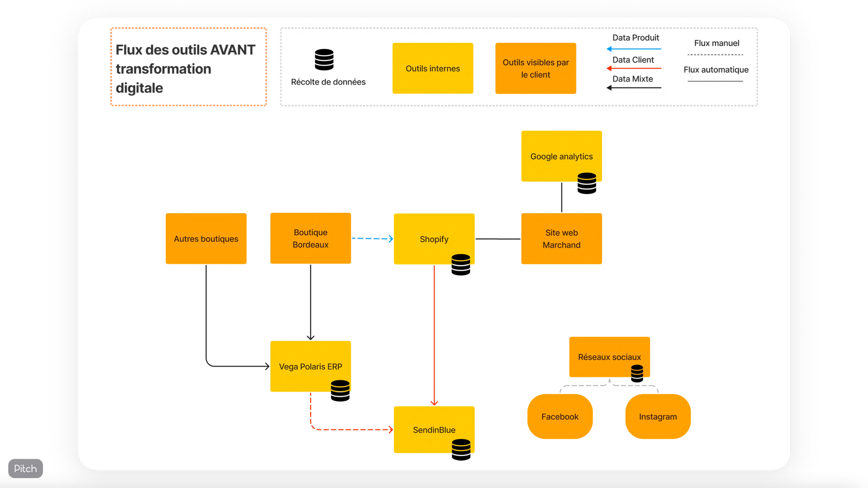Select the Instagram rounded node
This screenshot has width=868, height=488.
[658, 416]
